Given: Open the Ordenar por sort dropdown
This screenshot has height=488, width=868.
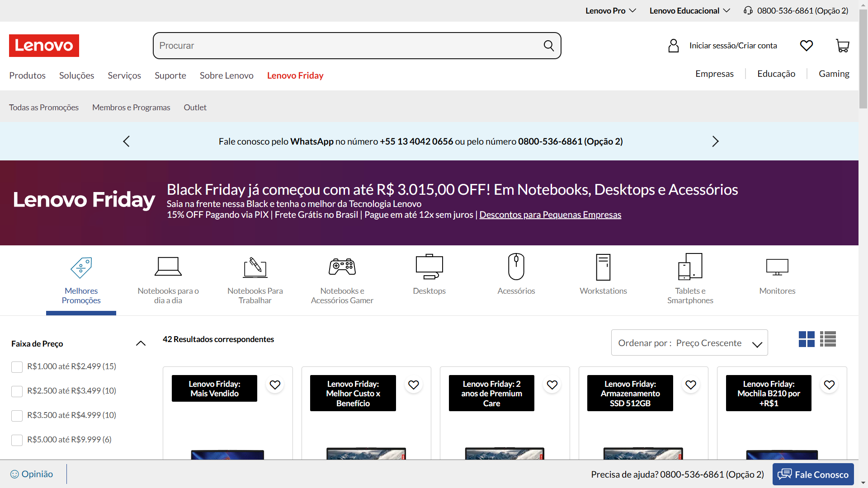Looking at the screenshot, I should coord(689,343).
